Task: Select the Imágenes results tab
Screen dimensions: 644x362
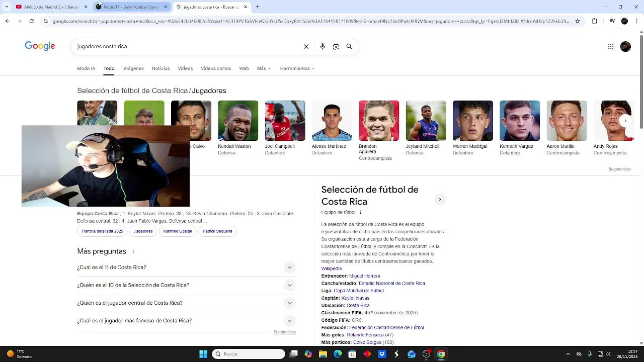Action: point(133,68)
